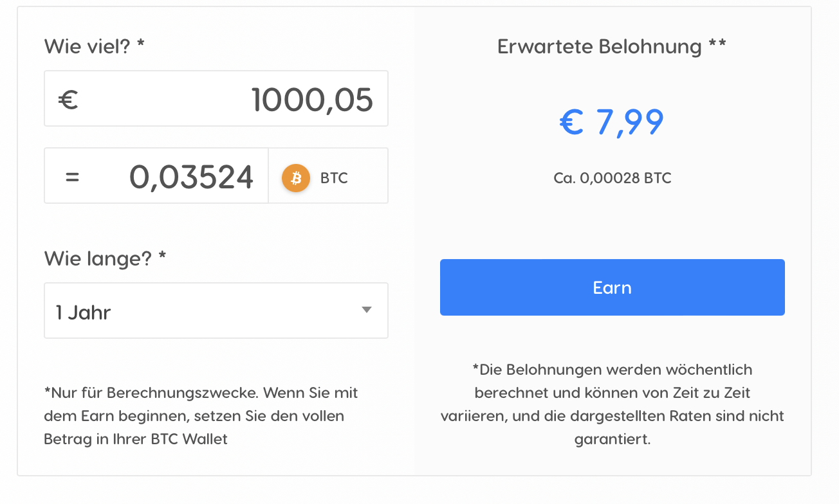The height and width of the screenshot is (504, 839).
Task: Click the equals sign before BTC amount
Action: [x=72, y=177]
